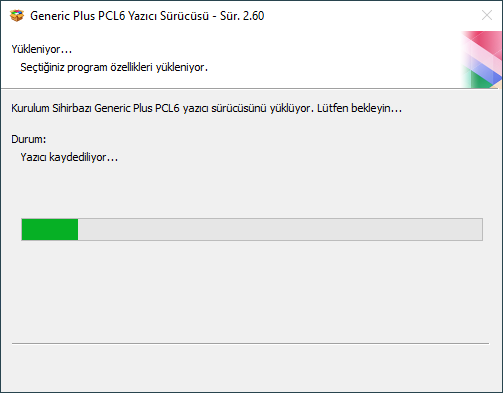Click the Seçtiğiniz program özellikleri yükleniyor text
The image size is (503, 393).
coord(114,67)
